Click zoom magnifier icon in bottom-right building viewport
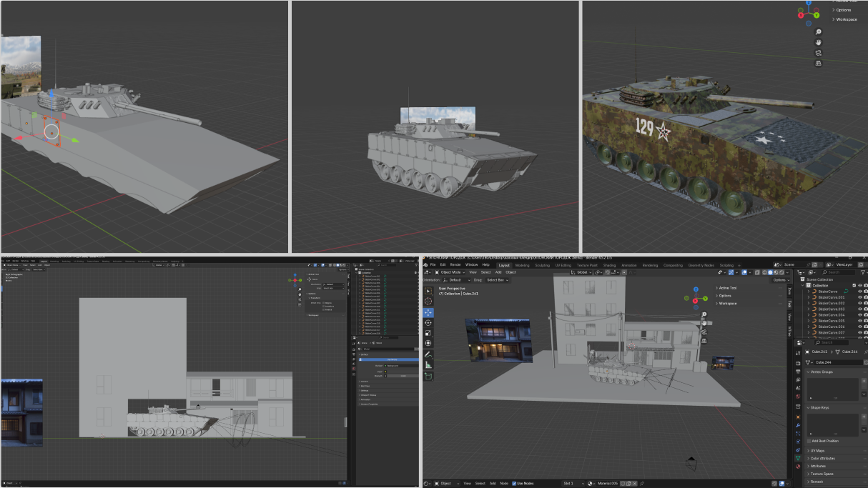 click(x=704, y=314)
